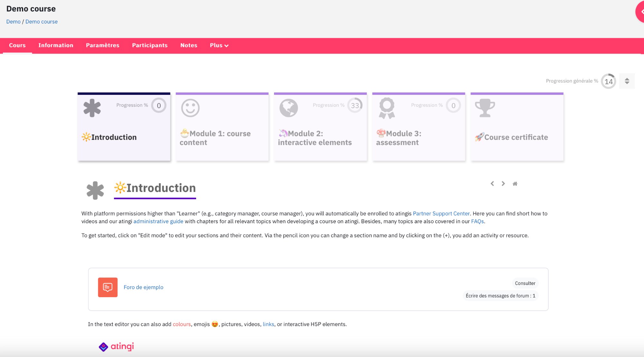The width and height of the screenshot is (644, 357).
Task: Open Module 1: course content tile
Action: pos(222,127)
